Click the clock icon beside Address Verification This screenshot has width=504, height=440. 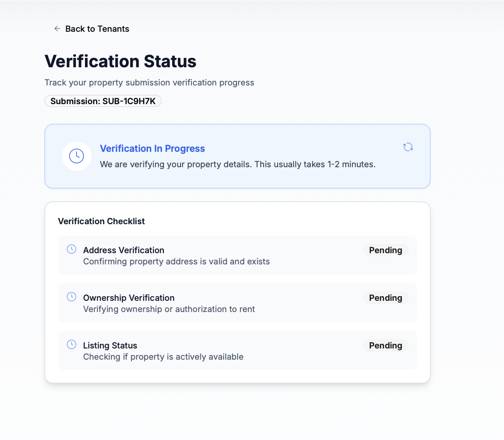(x=71, y=249)
